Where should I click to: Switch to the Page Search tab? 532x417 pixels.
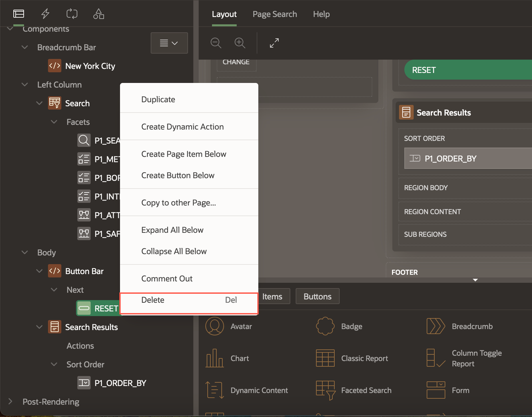tap(275, 14)
